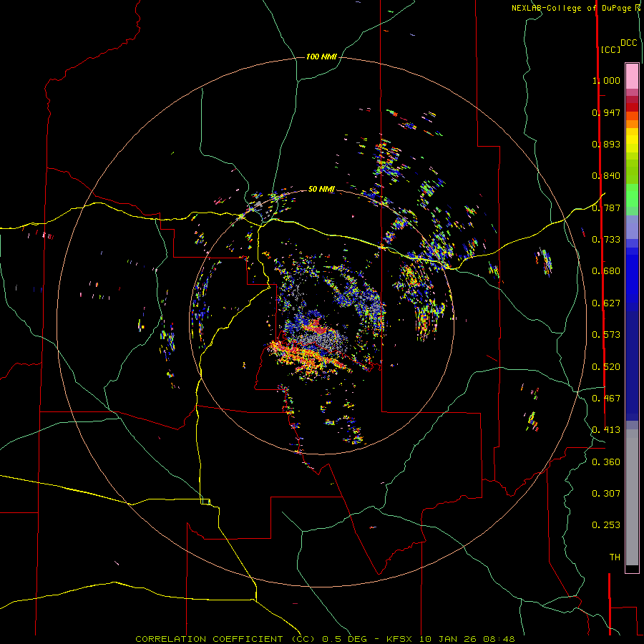Click the Correlation Coefficient KFSX caption at the bottom
The image size is (644, 644).
(325, 639)
